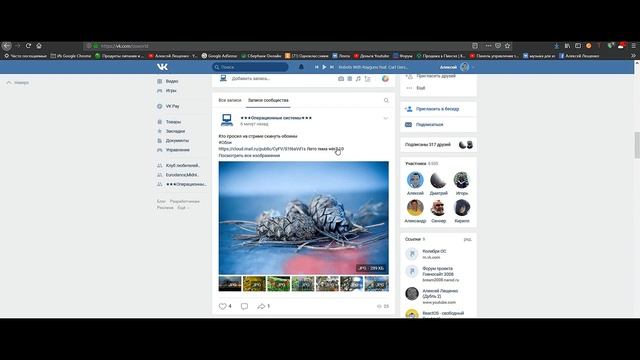Click the browser back button
This screenshot has width=640, height=360.
click(7, 46)
